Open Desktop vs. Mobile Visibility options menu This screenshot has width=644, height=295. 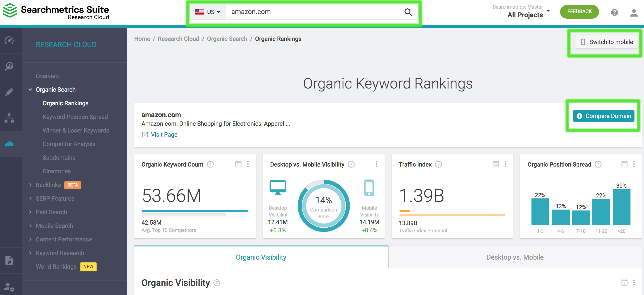(376, 164)
